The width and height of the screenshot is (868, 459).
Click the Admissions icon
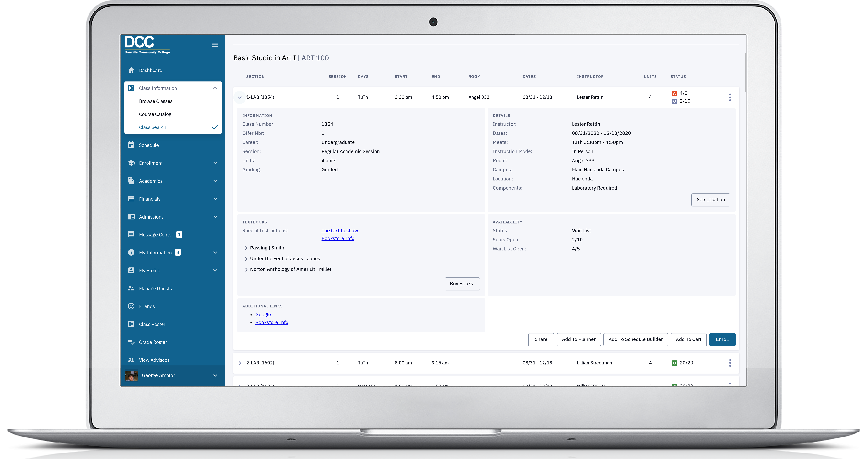[131, 217]
